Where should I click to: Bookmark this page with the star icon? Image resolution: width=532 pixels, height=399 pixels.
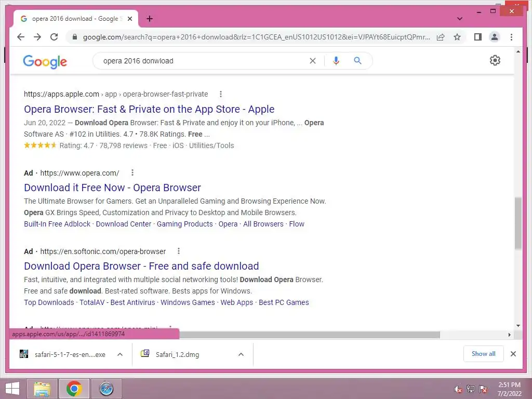pos(457,37)
